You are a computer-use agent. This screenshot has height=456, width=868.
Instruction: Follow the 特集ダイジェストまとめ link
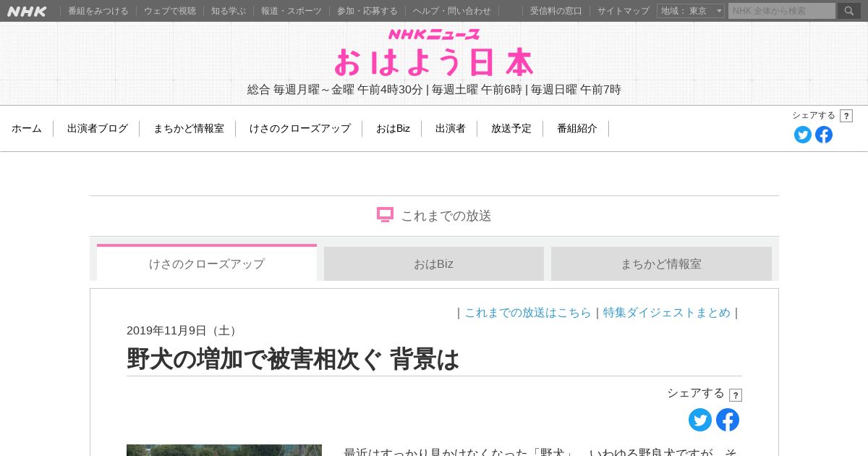tap(667, 313)
